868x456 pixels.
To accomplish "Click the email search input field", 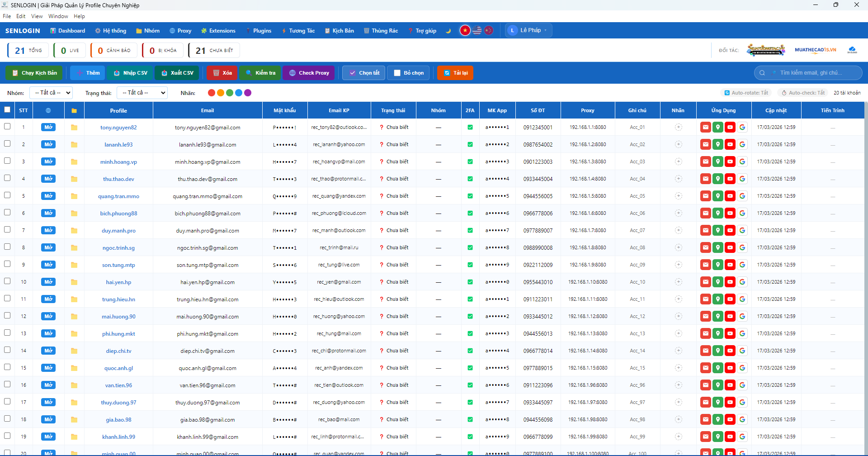I will [x=813, y=73].
